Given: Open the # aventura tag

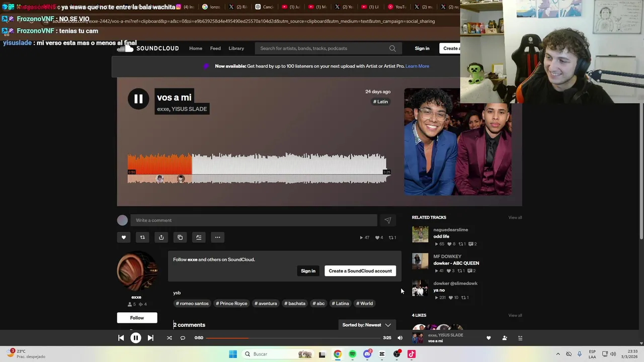Looking at the screenshot, I should [x=266, y=303].
